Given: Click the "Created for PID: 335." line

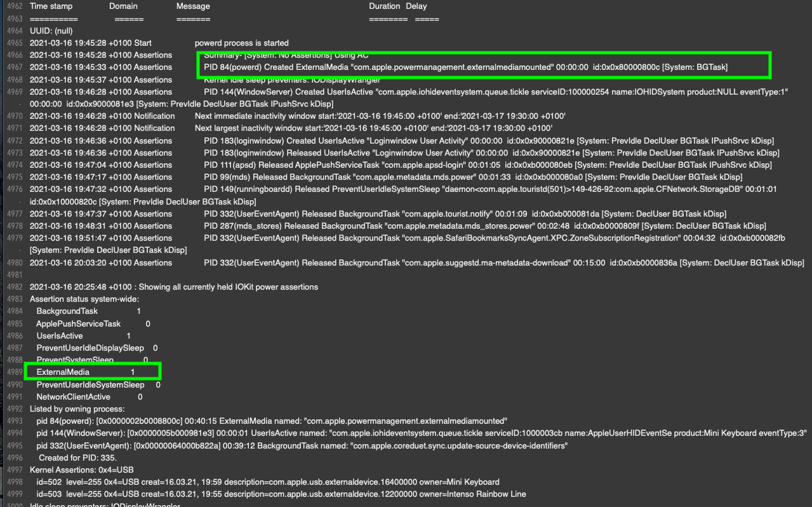Looking at the screenshot, I should [78, 458].
